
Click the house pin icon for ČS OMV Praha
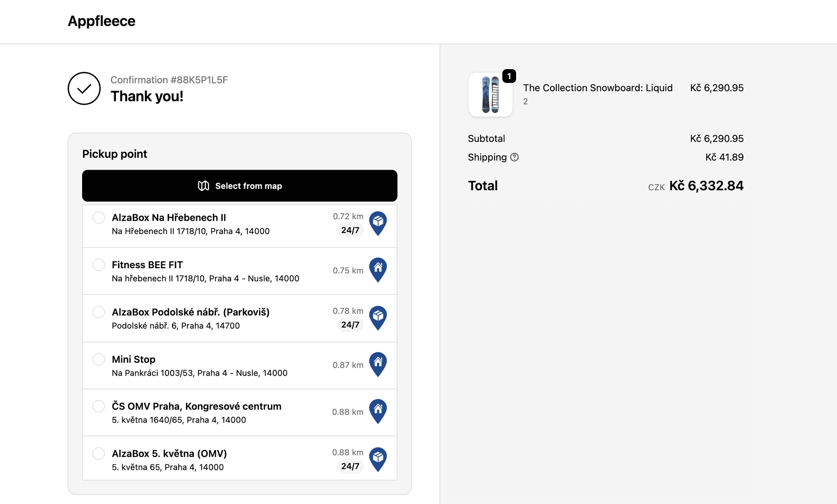point(378,412)
